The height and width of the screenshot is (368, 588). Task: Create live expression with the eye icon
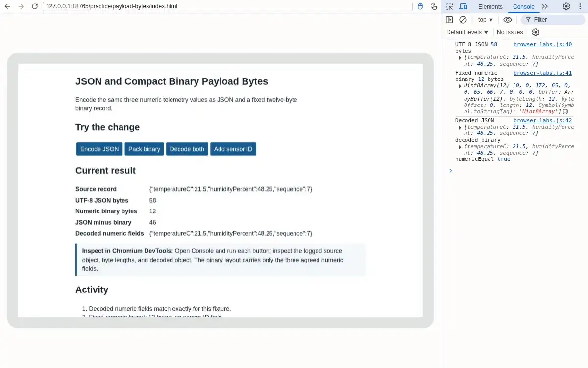click(508, 20)
